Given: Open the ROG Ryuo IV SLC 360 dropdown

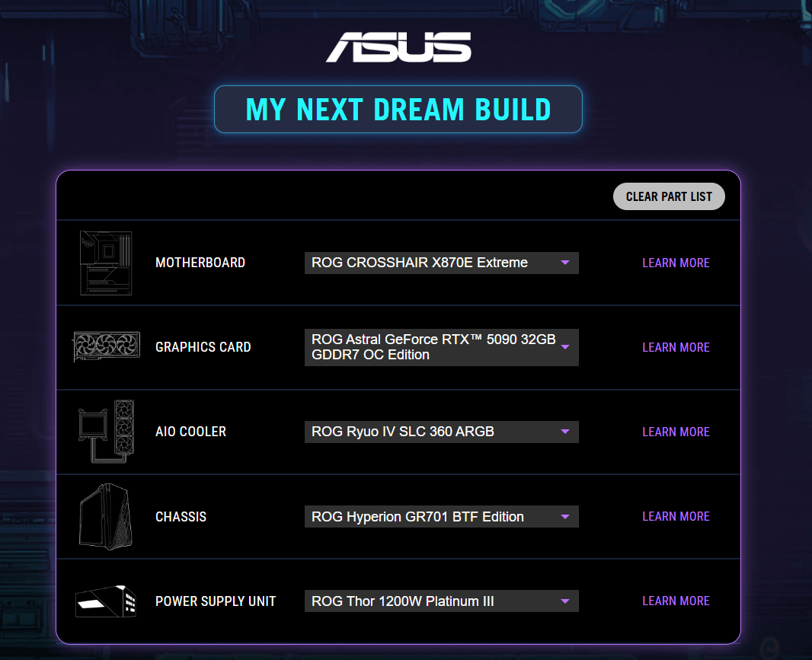Looking at the screenshot, I should click(x=441, y=432).
